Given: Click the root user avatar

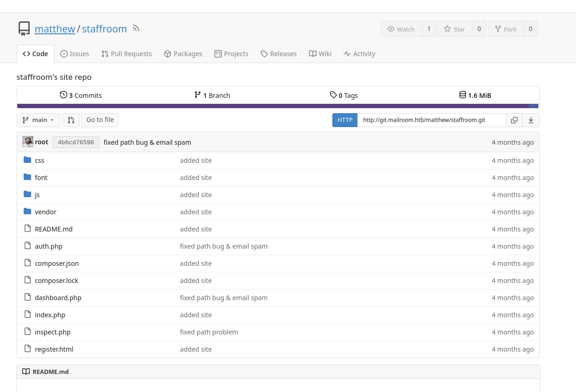Looking at the screenshot, I should (28, 142).
